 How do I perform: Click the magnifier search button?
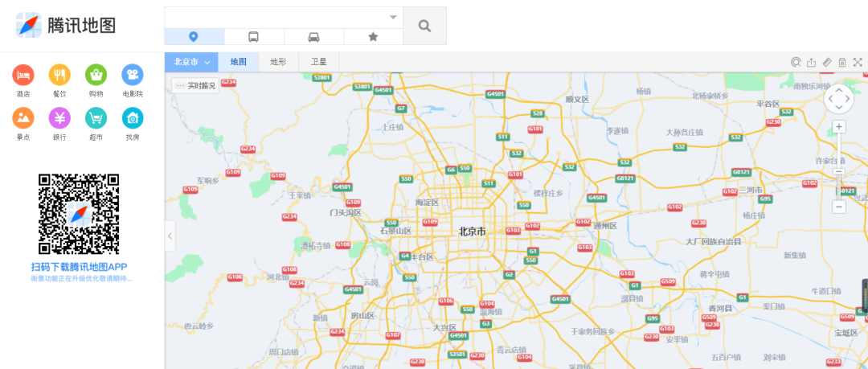(x=424, y=26)
